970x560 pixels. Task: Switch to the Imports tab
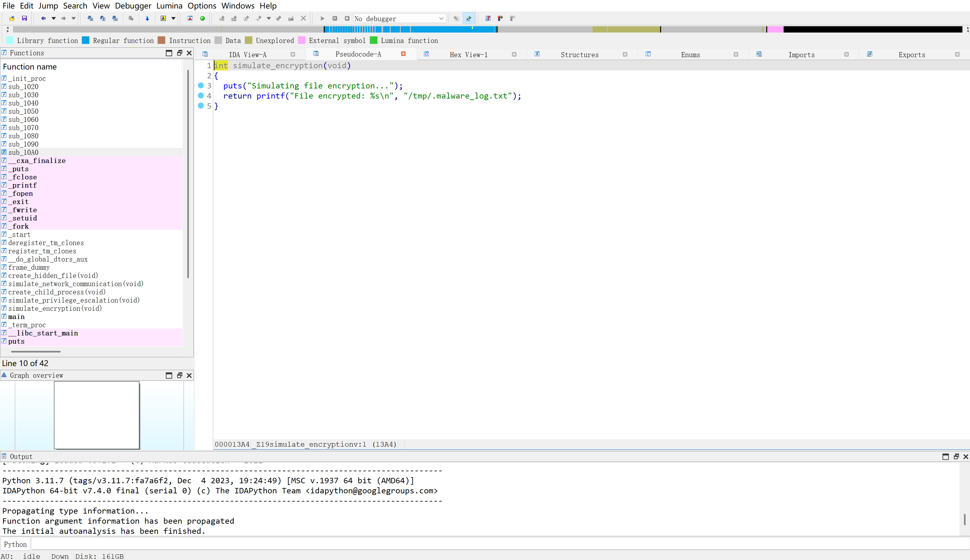tap(802, 55)
